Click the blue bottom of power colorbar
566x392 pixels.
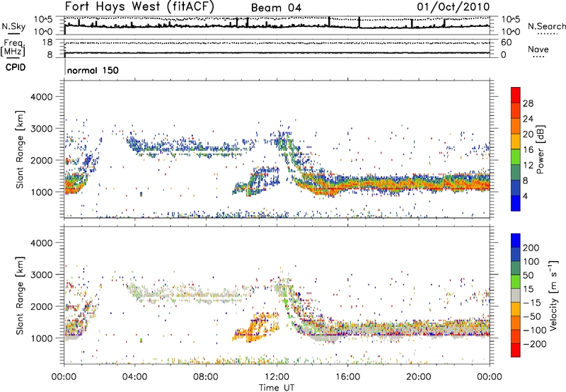(516, 203)
